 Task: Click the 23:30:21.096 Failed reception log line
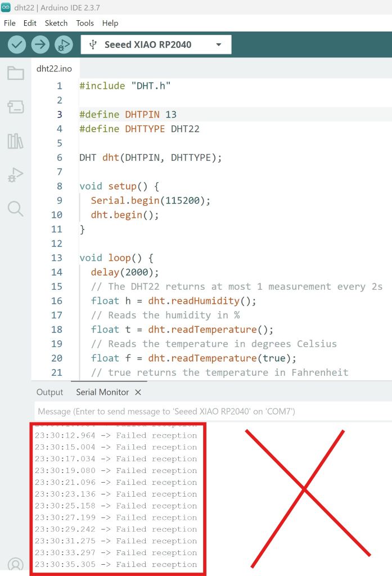coord(116,482)
